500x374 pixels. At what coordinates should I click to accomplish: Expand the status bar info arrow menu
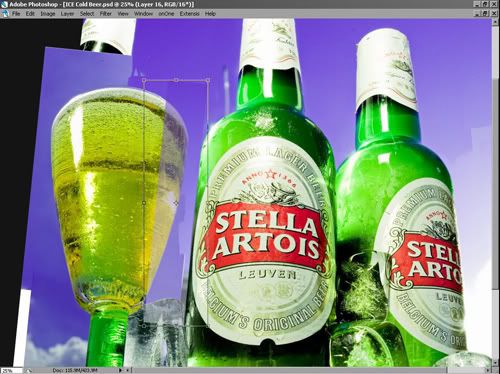120,370
